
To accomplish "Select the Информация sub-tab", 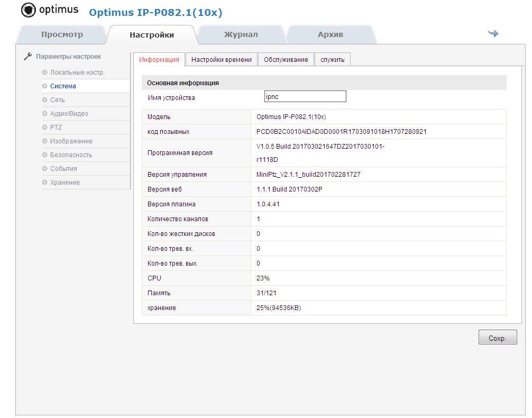I will coord(159,60).
